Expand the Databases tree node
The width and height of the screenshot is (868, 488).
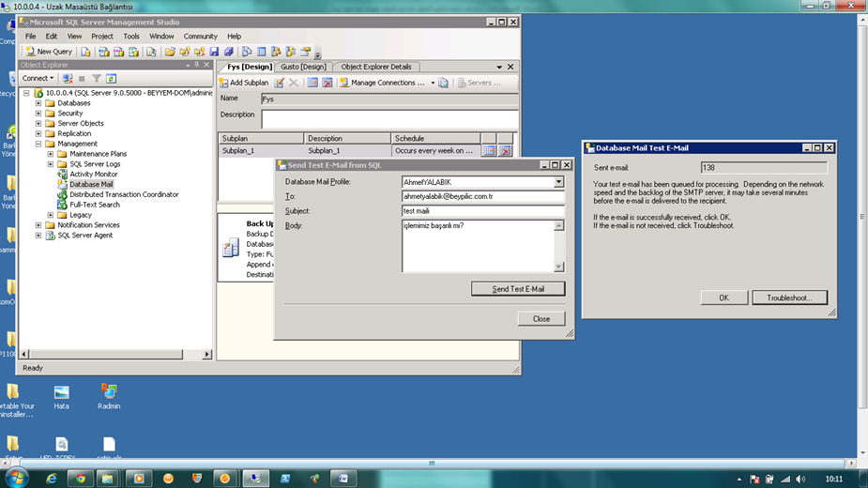38,103
